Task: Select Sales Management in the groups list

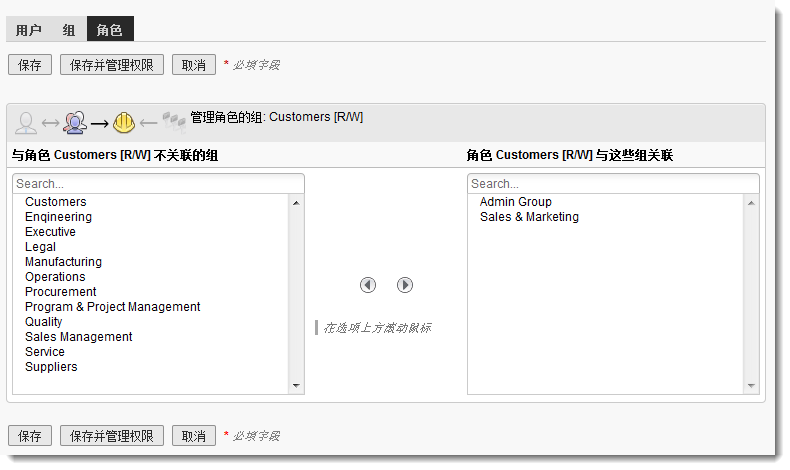Action: pos(79,337)
